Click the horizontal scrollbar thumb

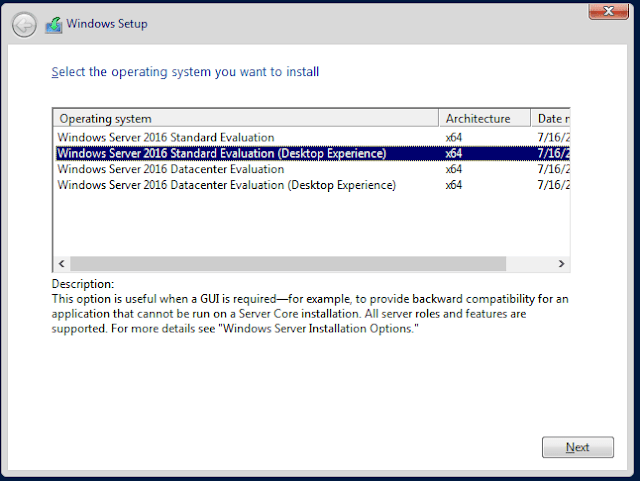[300, 264]
